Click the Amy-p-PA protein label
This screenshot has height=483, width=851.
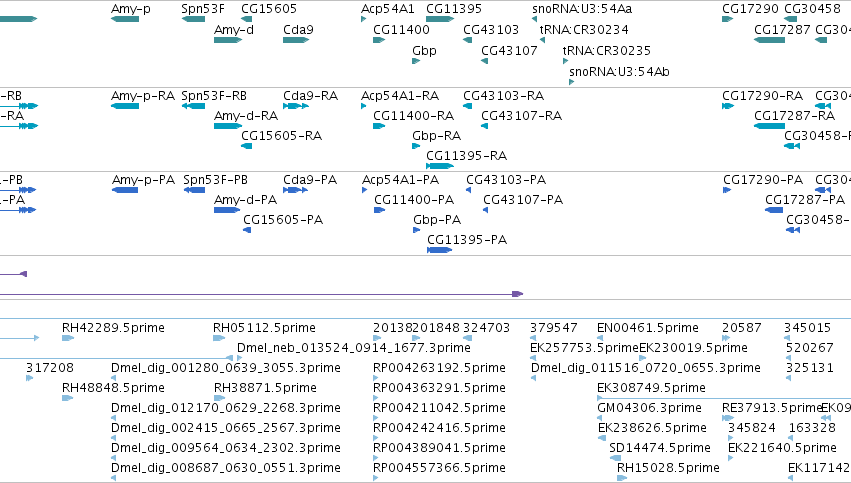pos(143,180)
